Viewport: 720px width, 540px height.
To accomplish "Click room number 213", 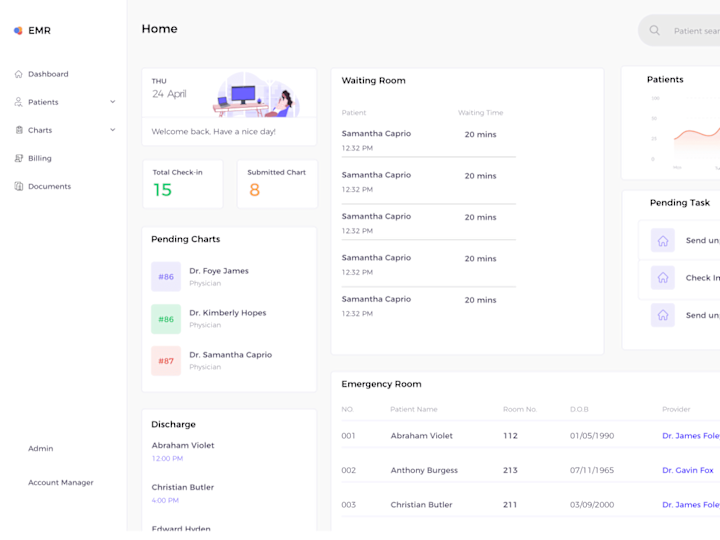I will point(510,470).
